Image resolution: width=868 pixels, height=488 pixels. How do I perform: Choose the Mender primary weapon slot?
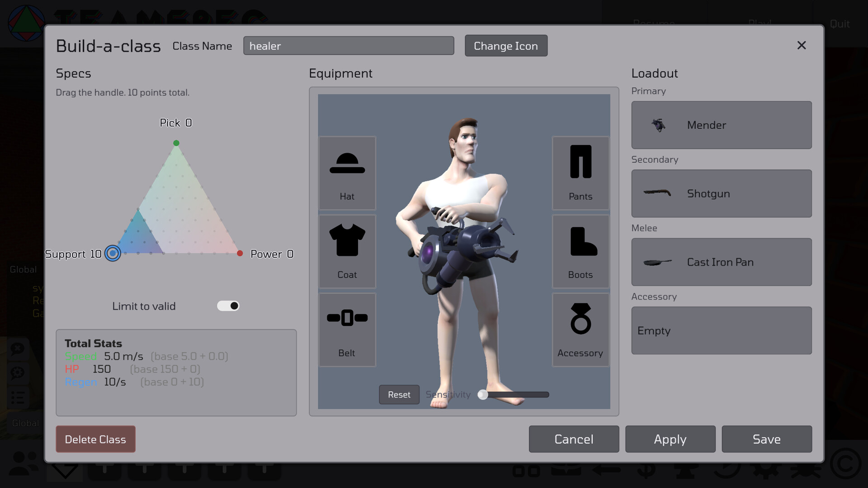(x=722, y=125)
